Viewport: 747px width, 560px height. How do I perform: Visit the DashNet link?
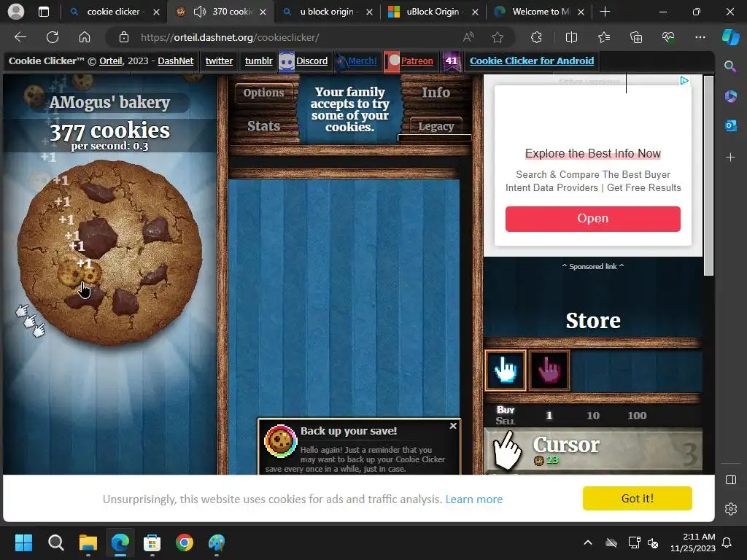pyautogui.click(x=175, y=61)
